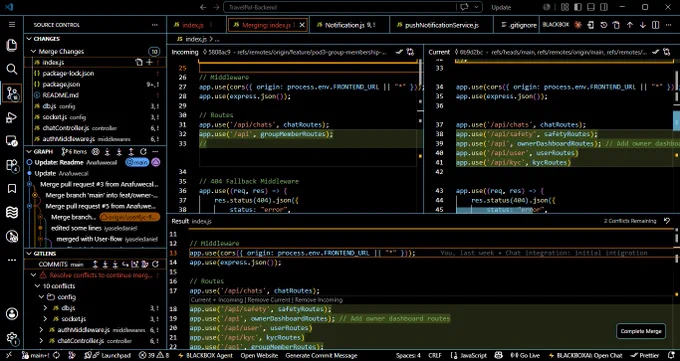
Task: Collapse the 10 conflicts node
Action: coord(37,286)
